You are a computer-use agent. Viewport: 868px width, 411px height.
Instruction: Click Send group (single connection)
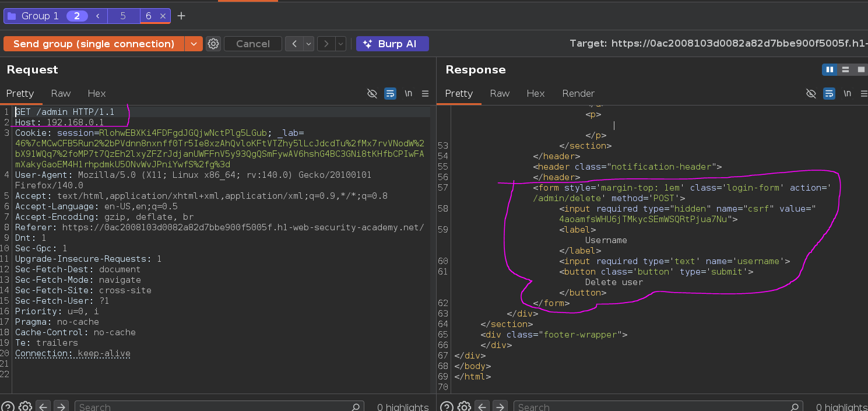point(94,44)
